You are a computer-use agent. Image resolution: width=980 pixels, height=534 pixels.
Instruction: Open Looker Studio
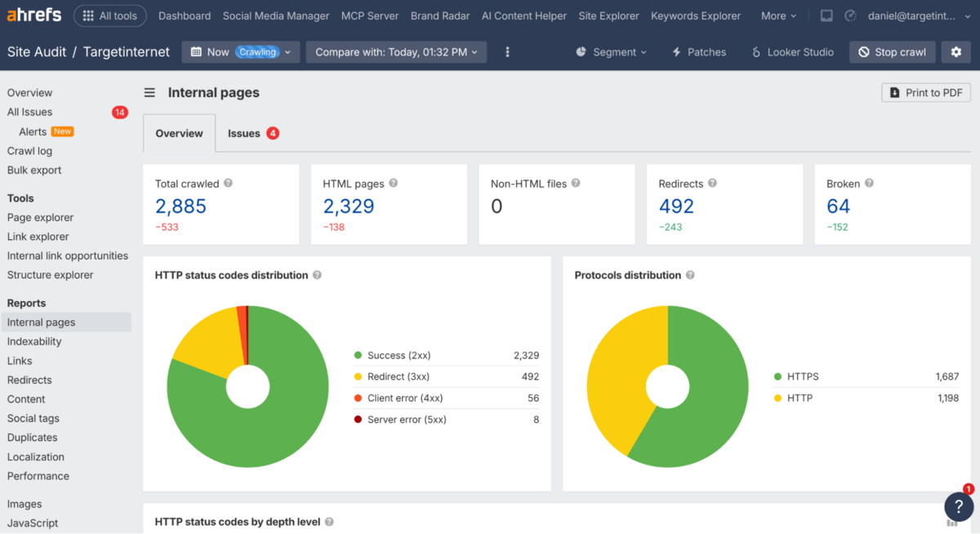pos(793,51)
